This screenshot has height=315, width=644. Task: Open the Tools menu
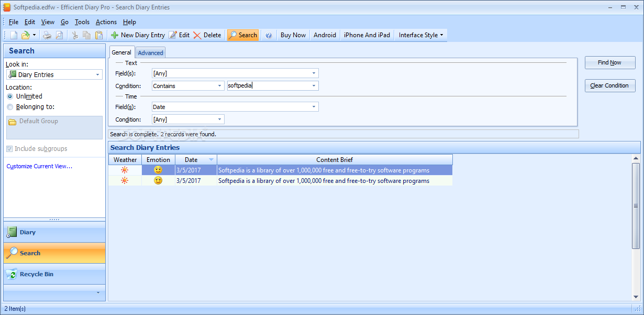(x=82, y=22)
